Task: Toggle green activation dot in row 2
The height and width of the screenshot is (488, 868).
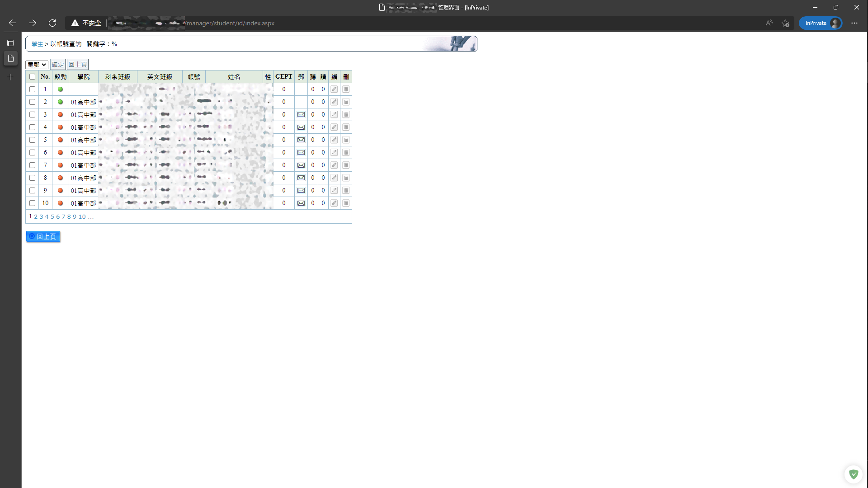Action: pos(60,102)
